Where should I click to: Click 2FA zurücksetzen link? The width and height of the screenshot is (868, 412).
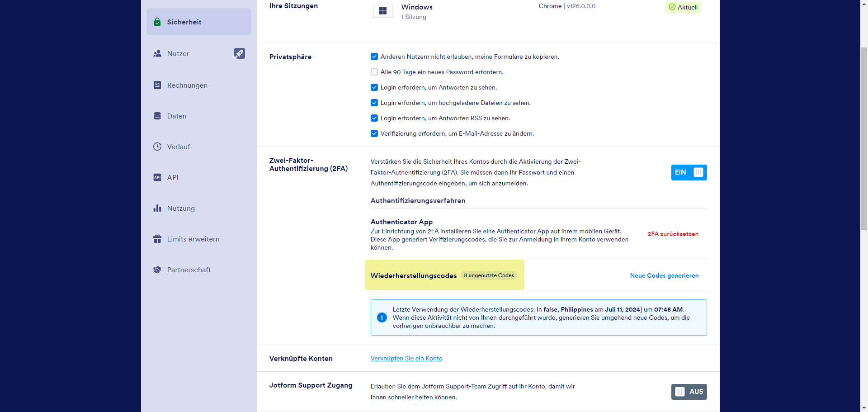point(673,234)
